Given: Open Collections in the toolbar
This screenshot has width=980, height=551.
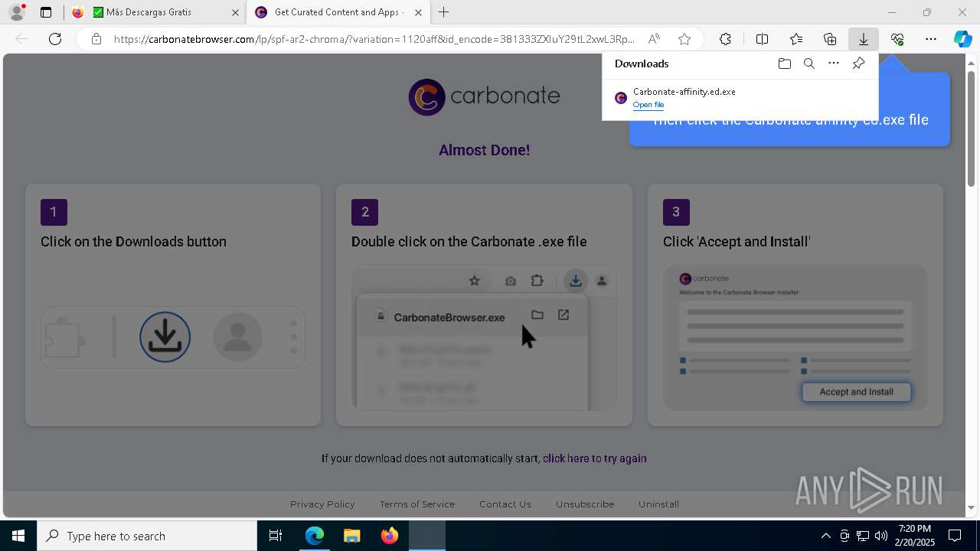Looking at the screenshot, I should coord(830,39).
